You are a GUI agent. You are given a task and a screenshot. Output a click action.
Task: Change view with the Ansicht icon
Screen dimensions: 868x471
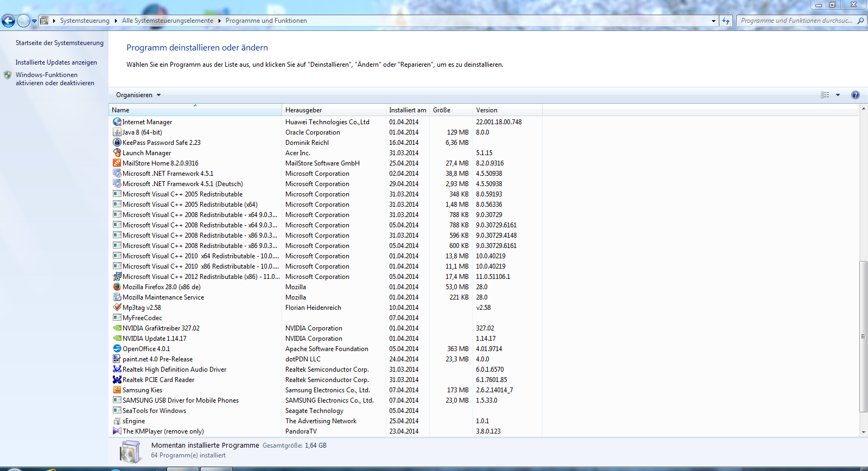coord(825,95)
